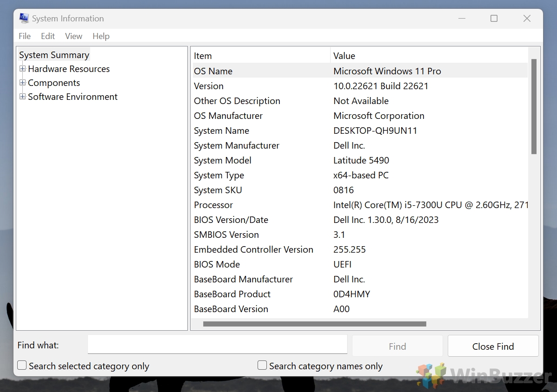The image size is (557, 392).
Task: Close the System Information window
Action: (527, 19)
